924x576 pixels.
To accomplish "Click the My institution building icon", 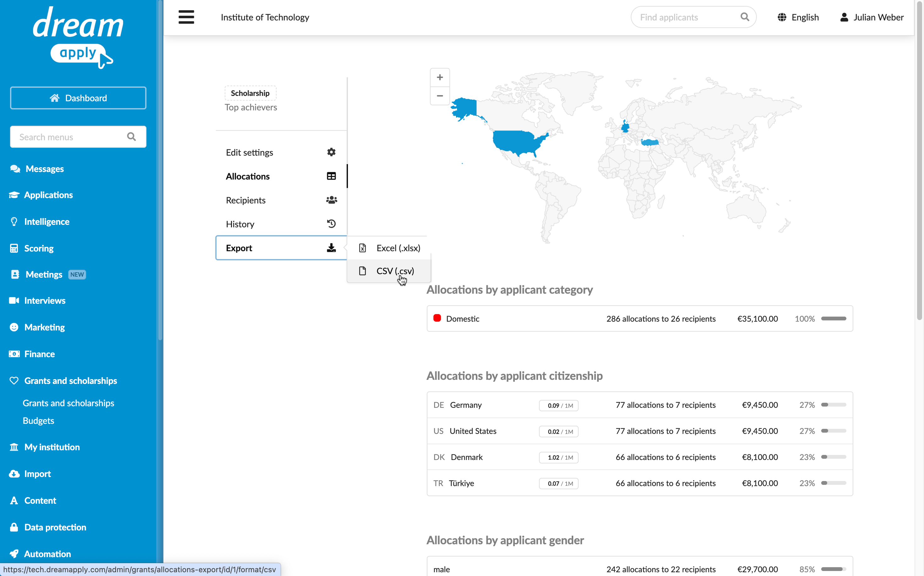I will (x=14, y=447).
